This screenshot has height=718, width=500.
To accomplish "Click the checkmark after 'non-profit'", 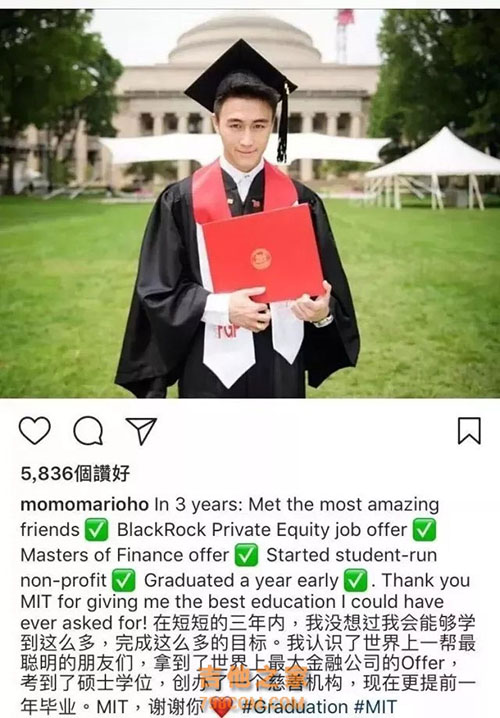I will (x=124, y=580).
